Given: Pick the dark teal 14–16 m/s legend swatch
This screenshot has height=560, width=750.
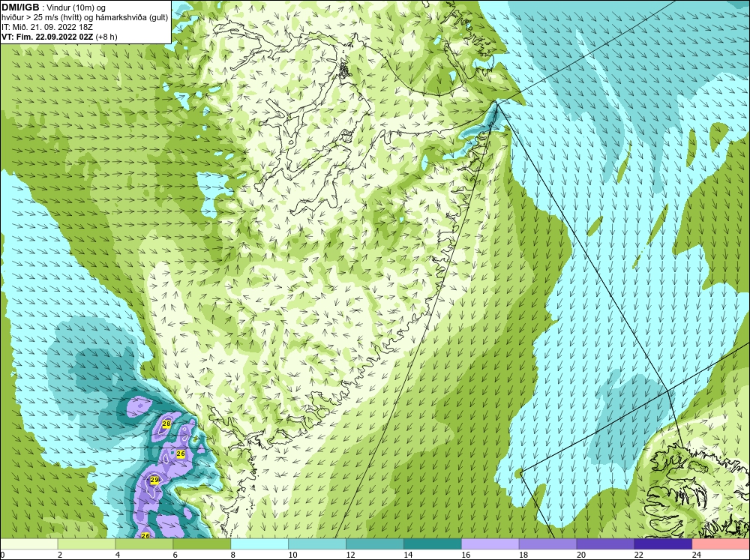Looking at the screenshot, I should [433, 544].
